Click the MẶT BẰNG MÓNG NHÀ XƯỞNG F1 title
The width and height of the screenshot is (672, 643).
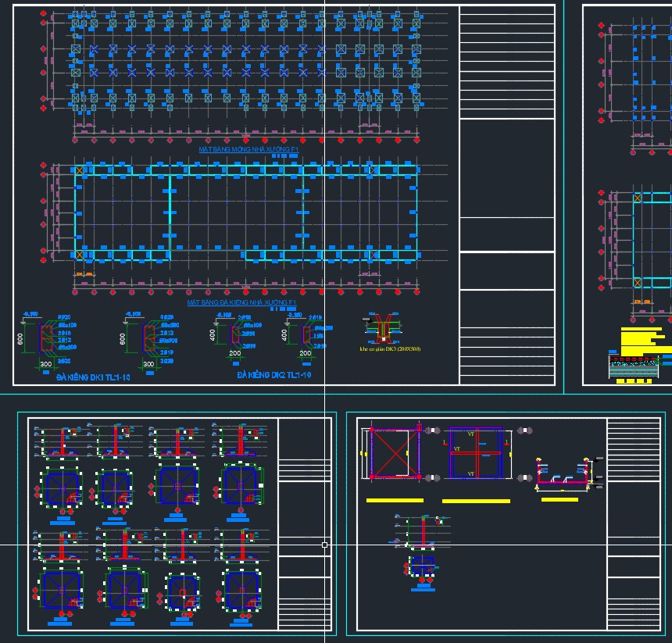pyautogui.click(x=248, y=148)
